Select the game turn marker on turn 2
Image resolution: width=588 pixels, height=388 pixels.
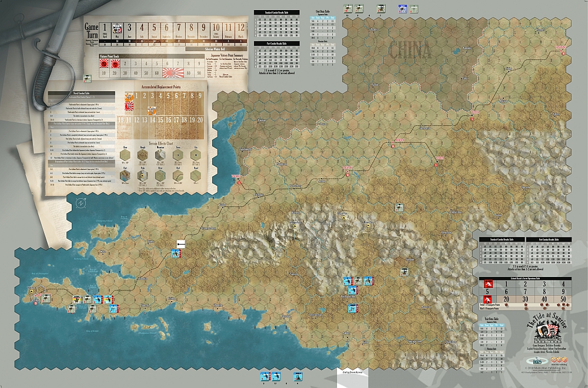click(118, 28)
